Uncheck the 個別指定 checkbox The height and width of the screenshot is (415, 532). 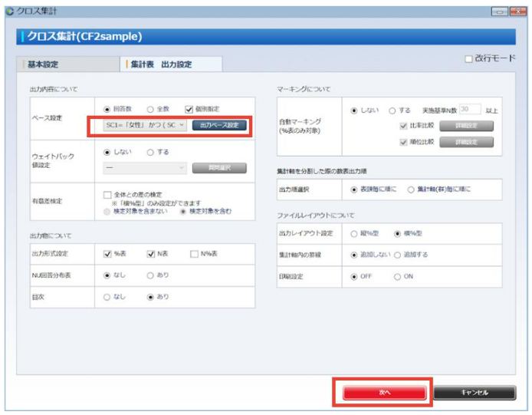point(189,110)
